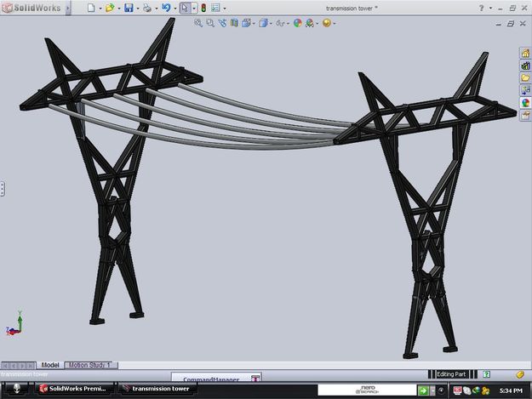Click the green Nero search go arrow
The width and height of the screenshot is (532, 399).
tap(423, 390)
